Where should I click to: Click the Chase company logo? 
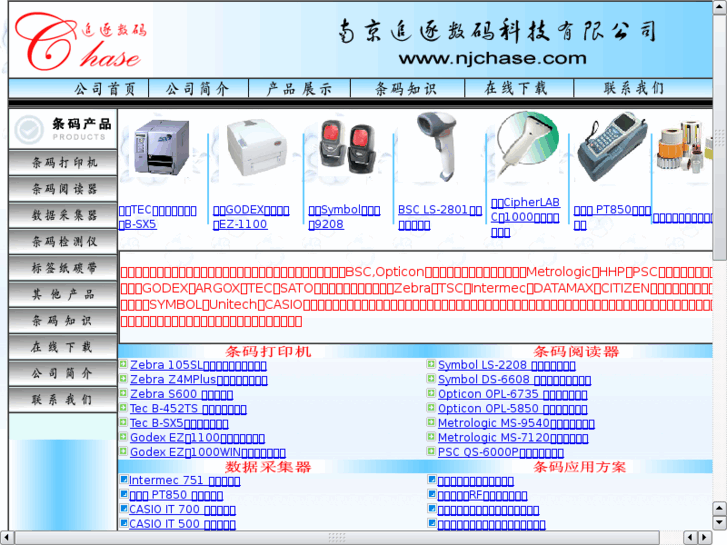click(x=81, y=41)
